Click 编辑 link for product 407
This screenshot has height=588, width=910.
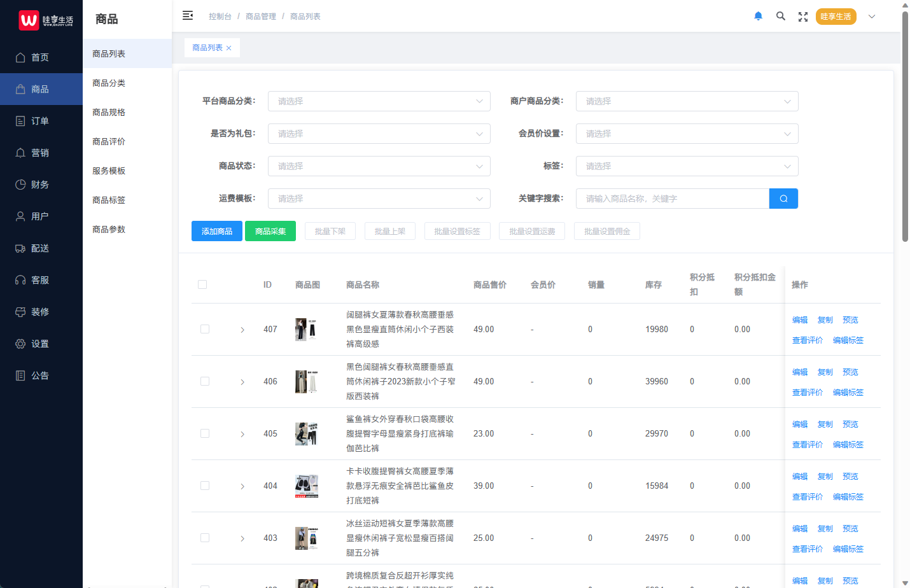(x=800, y=320)
